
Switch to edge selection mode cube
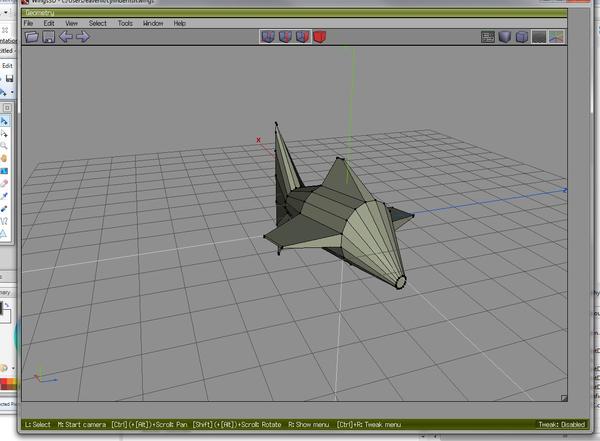point(285,37)
